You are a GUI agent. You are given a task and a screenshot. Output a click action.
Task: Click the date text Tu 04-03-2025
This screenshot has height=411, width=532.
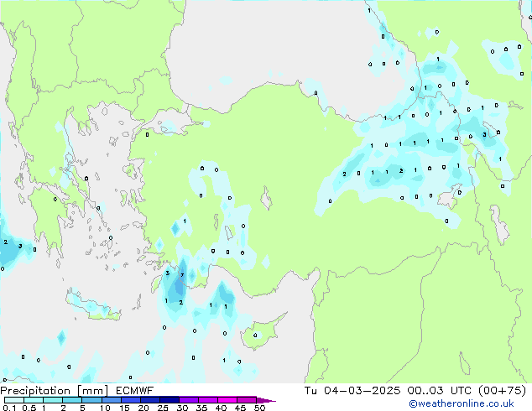352,391
